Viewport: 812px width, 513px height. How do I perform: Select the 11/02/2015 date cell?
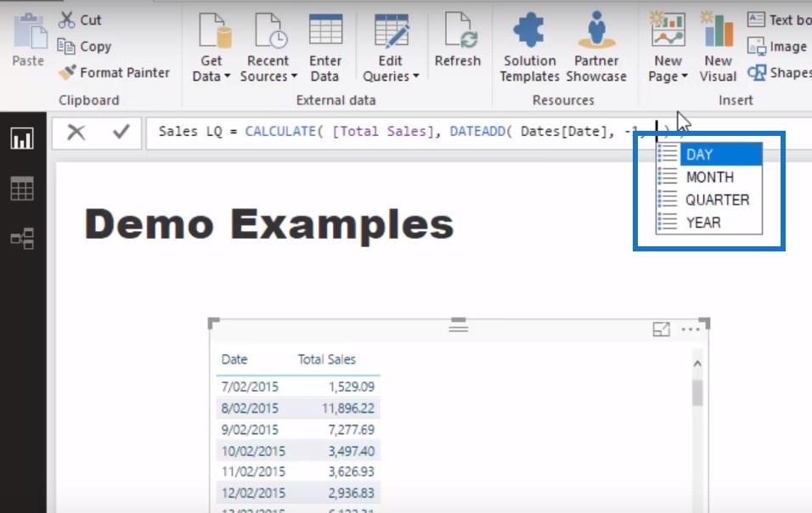coord(253,471)
